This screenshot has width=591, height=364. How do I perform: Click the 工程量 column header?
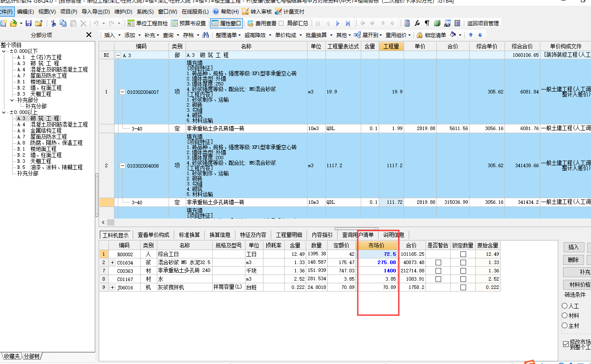(391, 46)
